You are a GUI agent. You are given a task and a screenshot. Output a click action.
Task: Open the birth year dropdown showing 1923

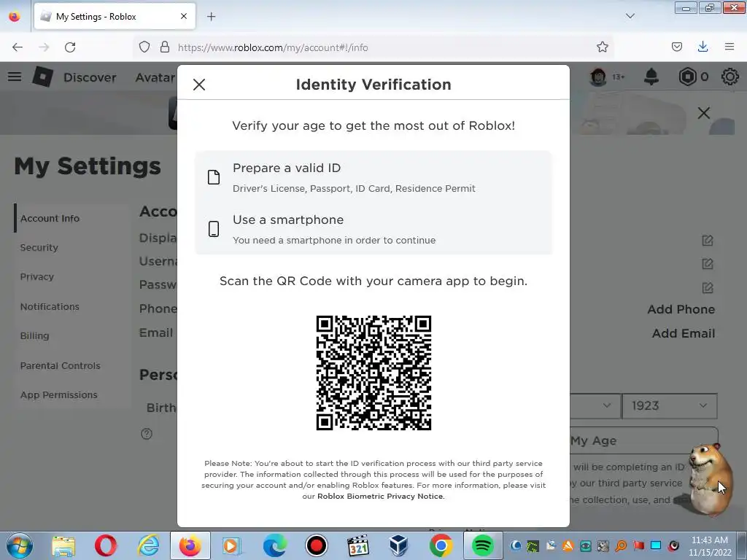[x=670, y=405]
